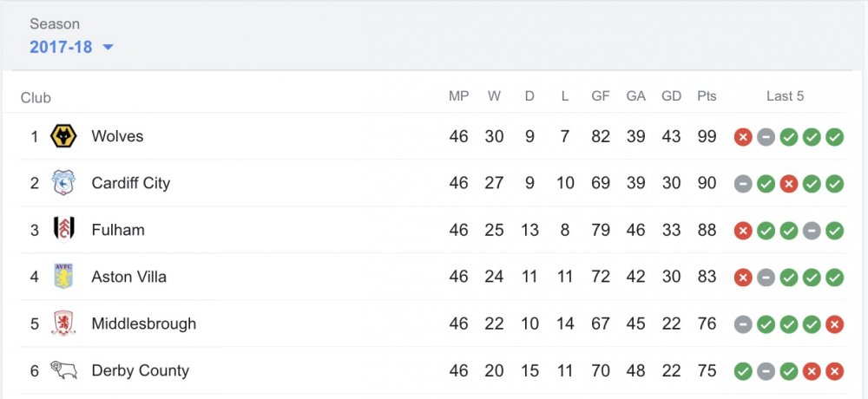Click Derby County's most recent loss icon

pos(834,371)
